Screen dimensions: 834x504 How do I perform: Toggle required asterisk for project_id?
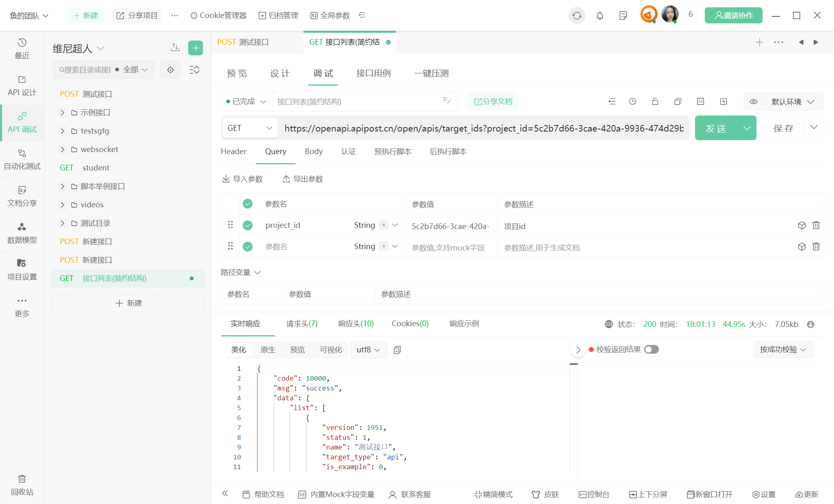383,225
